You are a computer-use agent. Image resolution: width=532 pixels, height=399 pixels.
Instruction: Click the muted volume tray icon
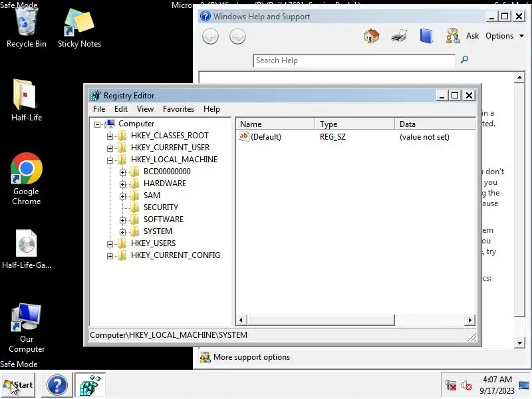[x=467, y=386]
